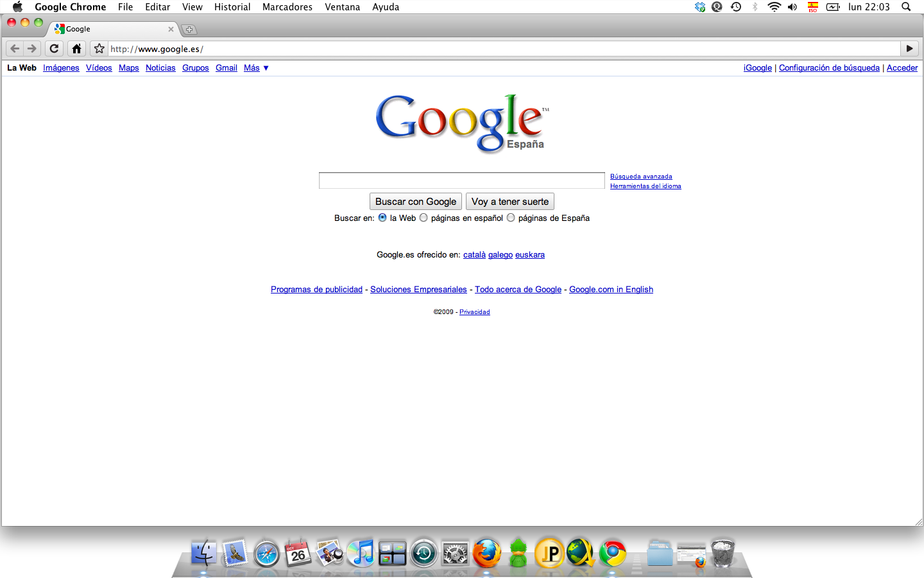Open iCal calendar in the Dock
This screenshot has width=924, height=578.
[298, 552]
